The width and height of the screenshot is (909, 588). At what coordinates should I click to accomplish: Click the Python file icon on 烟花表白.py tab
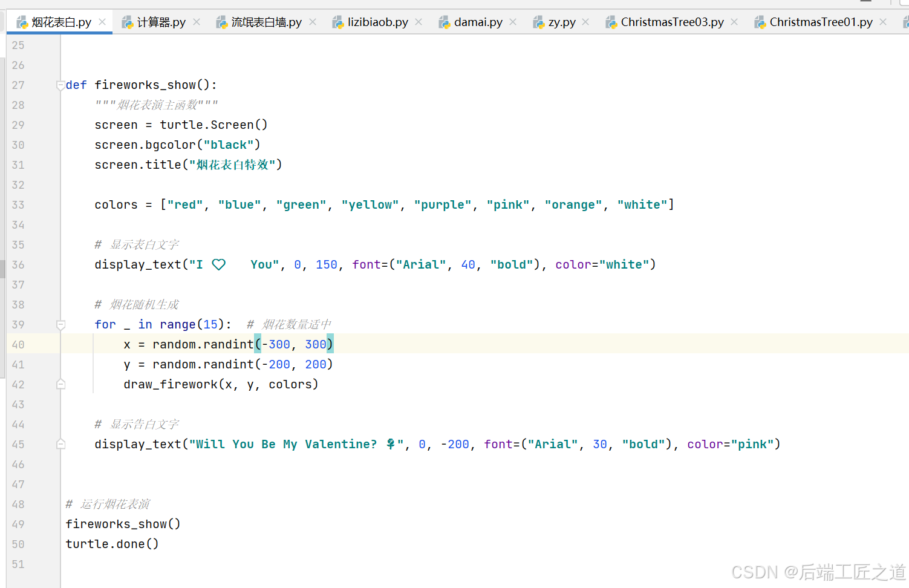coord(22,22)
